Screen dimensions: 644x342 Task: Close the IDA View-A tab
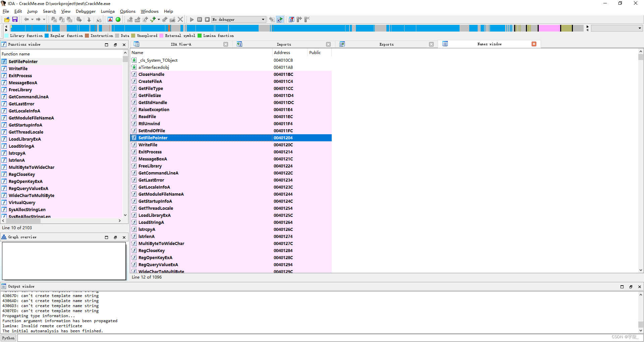tap(226, 44)
